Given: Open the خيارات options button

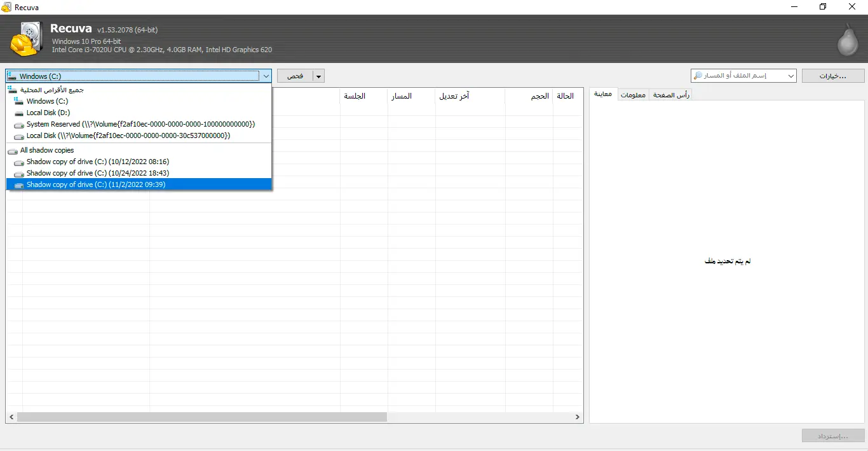Looking at the screenshot, I should tap(832, 76).
